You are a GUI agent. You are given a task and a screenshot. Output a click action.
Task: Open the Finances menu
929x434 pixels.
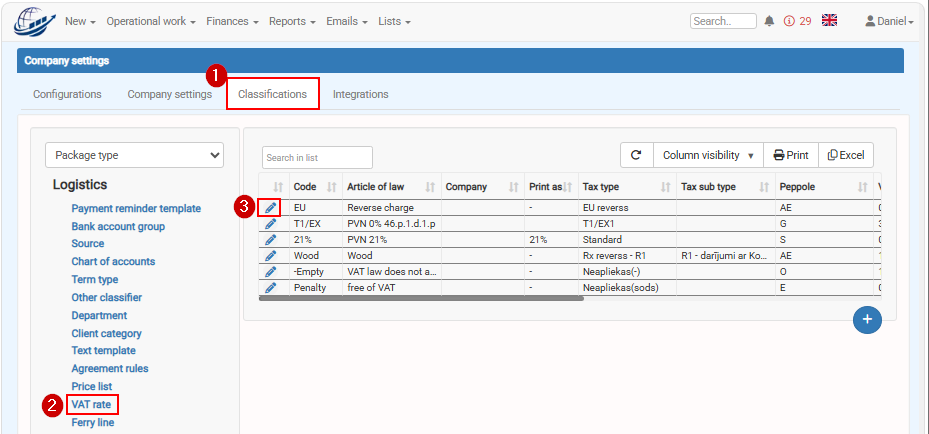pyautogui.click(x=232, y=21)
